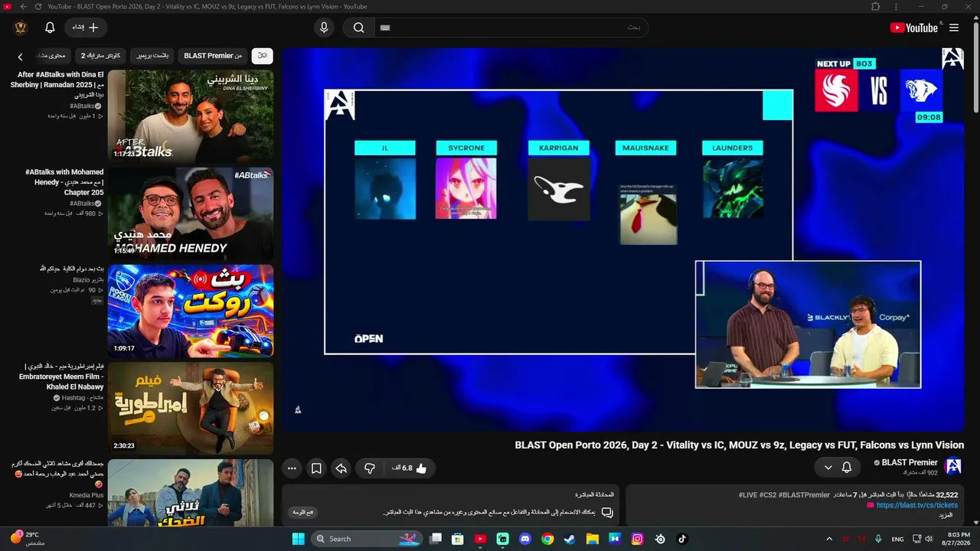This screenshot has width=980, height=551.
Task: Select the 'كاونتر سترايك 2' filter chip
Action: click(101, 56)
